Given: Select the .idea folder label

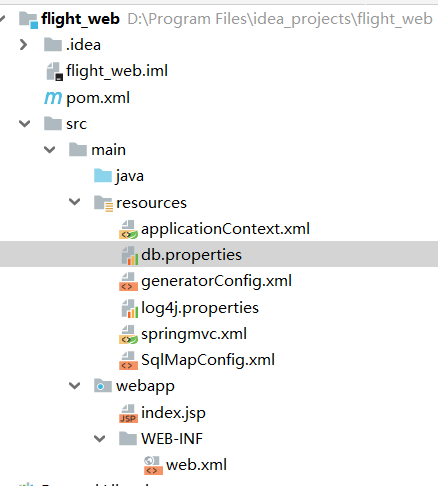Looking at the screenshot, I should 83,45.
